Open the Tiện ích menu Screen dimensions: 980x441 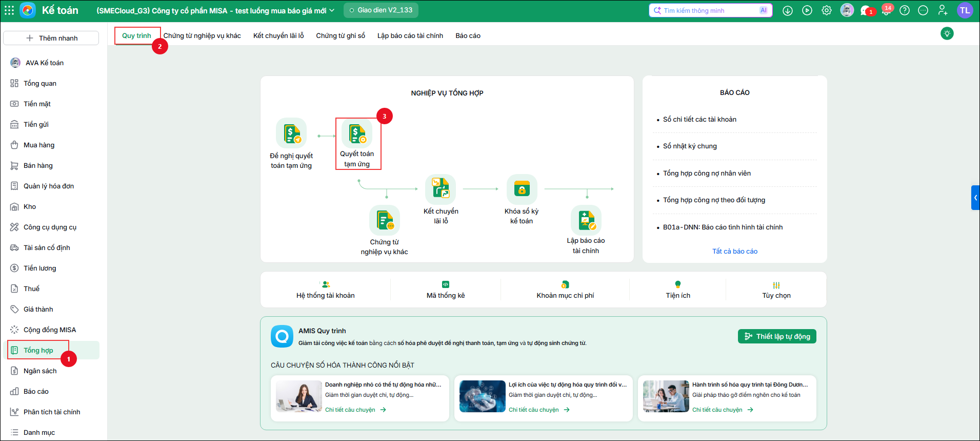coord(678,290)
